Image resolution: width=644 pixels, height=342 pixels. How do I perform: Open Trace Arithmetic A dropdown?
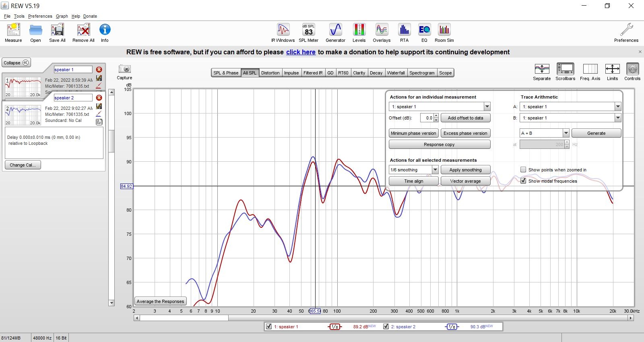point(618,107)
